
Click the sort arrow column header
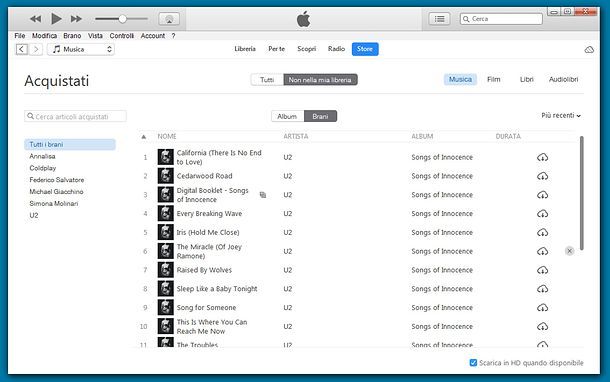point(144,137)
